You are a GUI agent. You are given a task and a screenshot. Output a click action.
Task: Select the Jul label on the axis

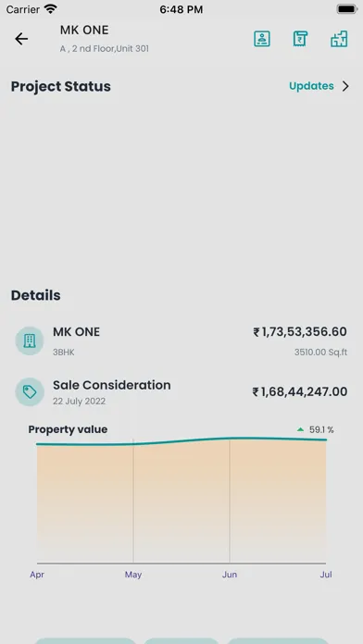[x=326, y=575]
